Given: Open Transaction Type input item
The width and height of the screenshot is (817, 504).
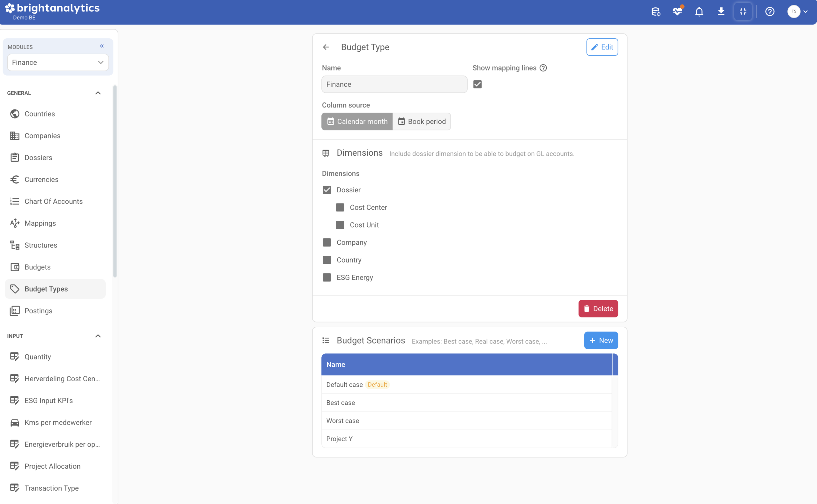Looking at the screenshot, I should [55, 488].
